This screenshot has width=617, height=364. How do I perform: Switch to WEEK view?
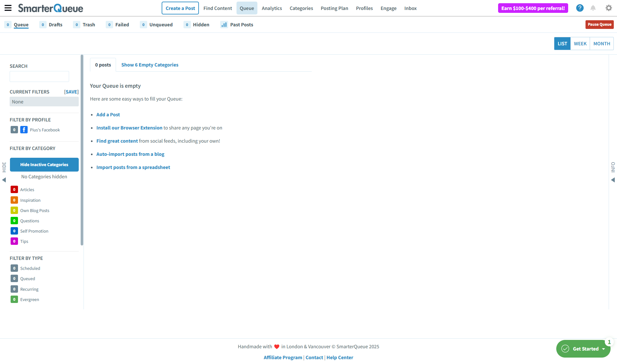click(x=580, y=44)
